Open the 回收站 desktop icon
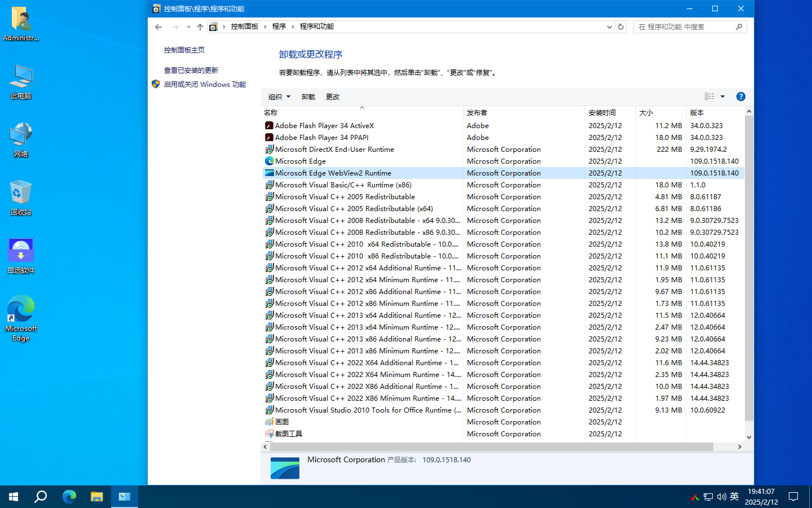The height and width of the screenshot is (508, 812). tap(21, 198)
